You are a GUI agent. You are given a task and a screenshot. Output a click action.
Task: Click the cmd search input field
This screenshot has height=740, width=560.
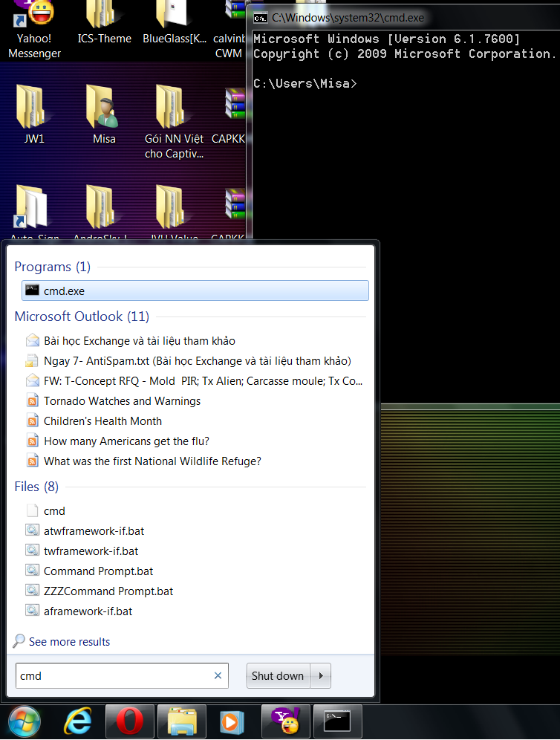[111, 676]
